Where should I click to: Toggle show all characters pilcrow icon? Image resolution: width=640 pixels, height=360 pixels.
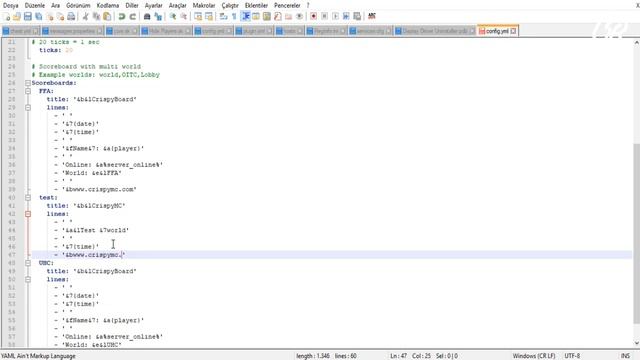coord(234,17)
